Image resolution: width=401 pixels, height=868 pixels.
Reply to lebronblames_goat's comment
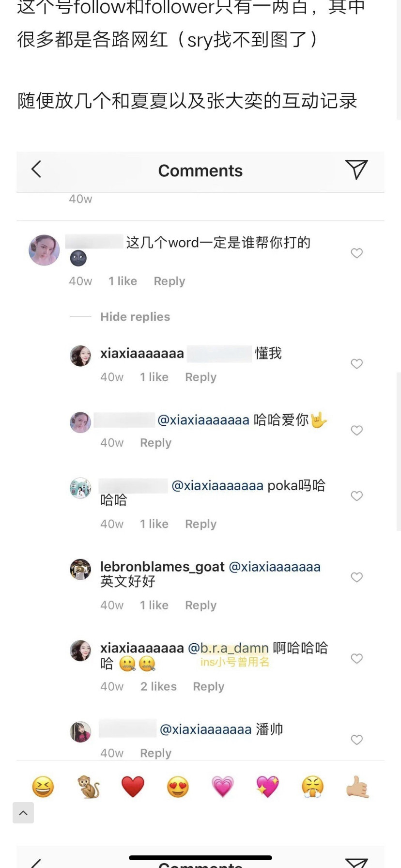200,605
